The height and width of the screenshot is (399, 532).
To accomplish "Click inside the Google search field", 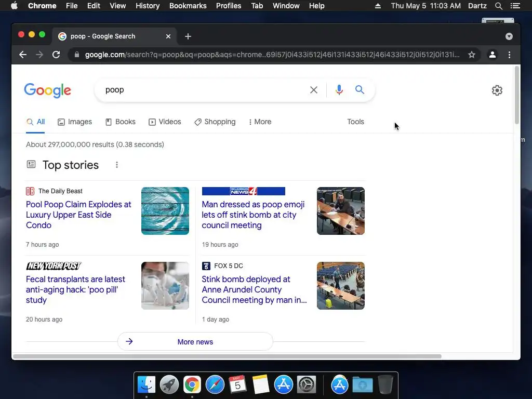I will 204,90.
